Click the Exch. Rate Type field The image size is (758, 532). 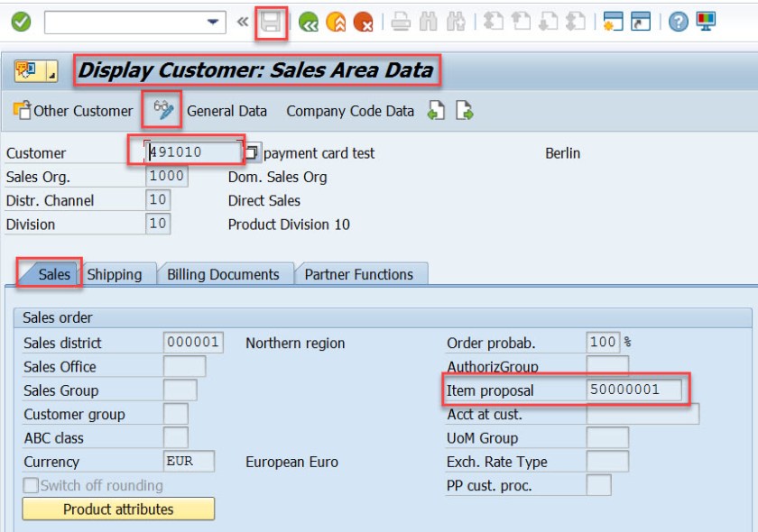pyautogui.click(x=607, y=461)
